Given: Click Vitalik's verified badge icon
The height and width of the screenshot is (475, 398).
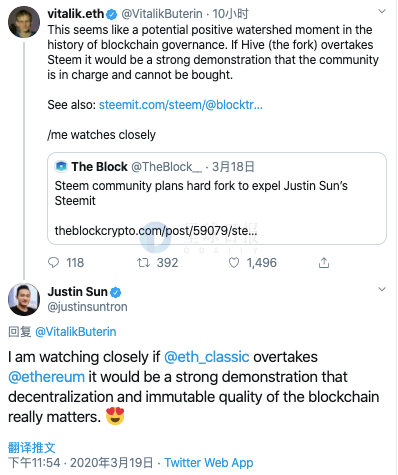Looking at the screenshot, I should tap(112, 14).
